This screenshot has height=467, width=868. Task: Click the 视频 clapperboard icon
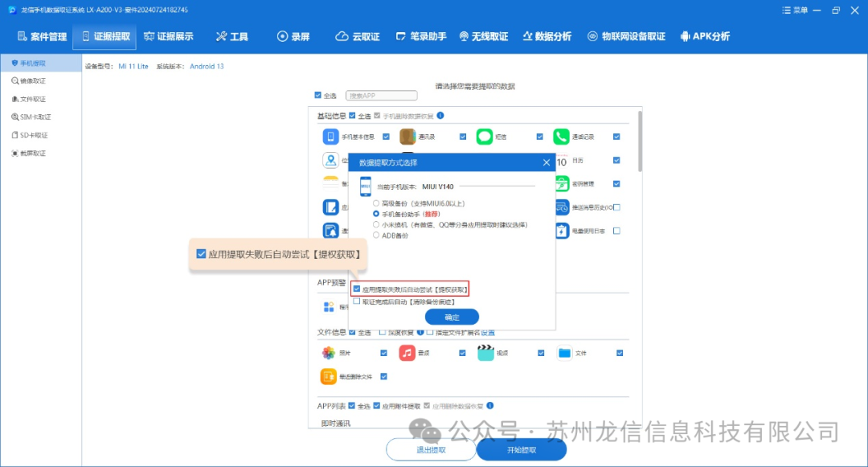pyautogui.click(x=485, y=353)
